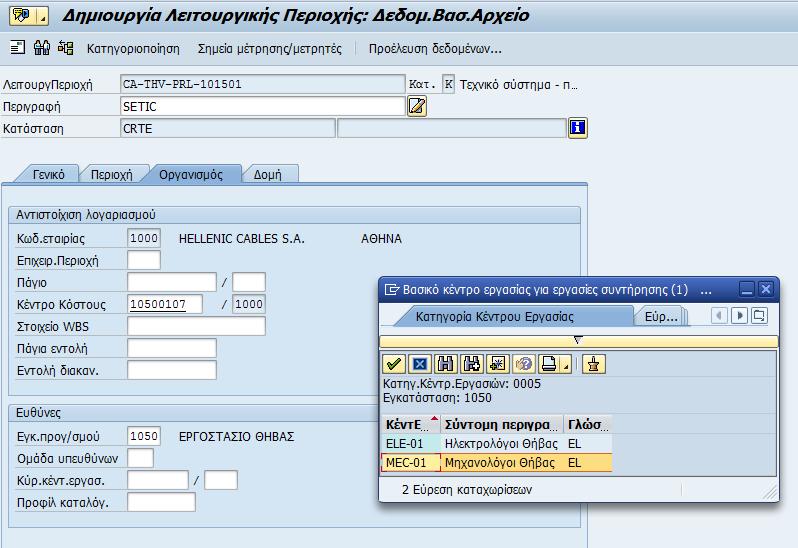Open the print icon's dropdown arrow

click(566, 364)
